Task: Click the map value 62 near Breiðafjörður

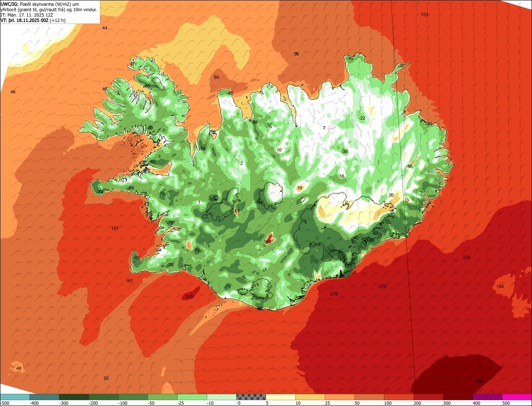Action: 153,161
